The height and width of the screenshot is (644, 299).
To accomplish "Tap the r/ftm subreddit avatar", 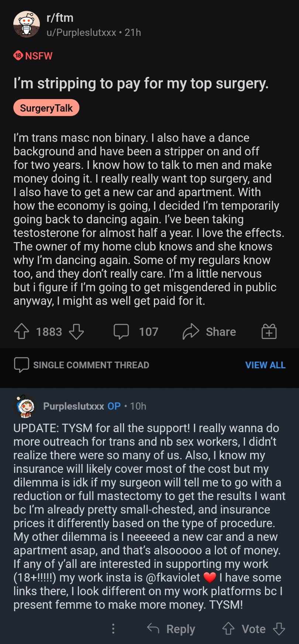I will coord(27,24).
